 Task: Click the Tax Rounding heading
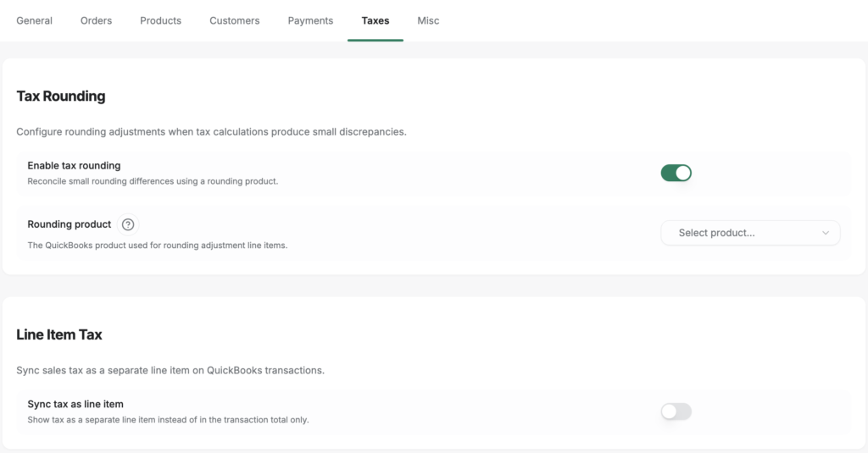click(61, 97)
